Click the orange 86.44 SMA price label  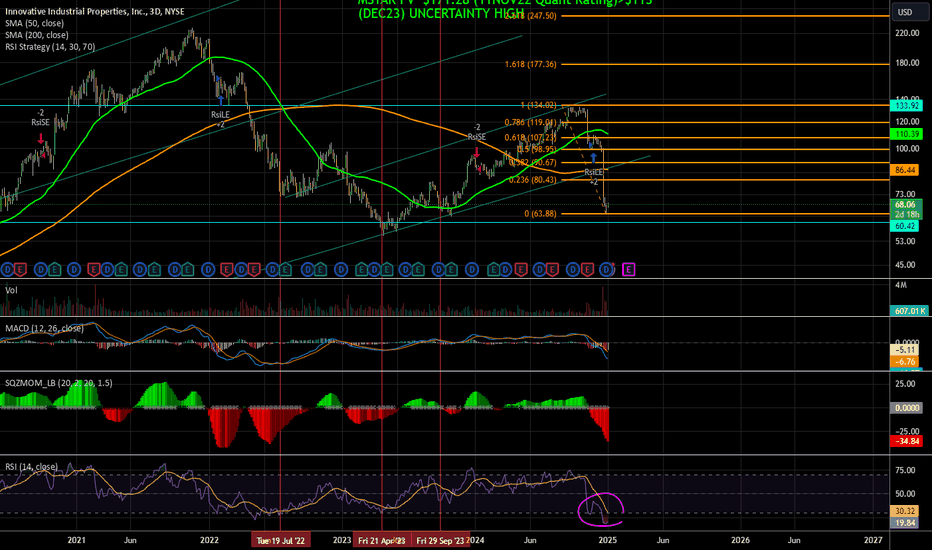click(905, 170)
